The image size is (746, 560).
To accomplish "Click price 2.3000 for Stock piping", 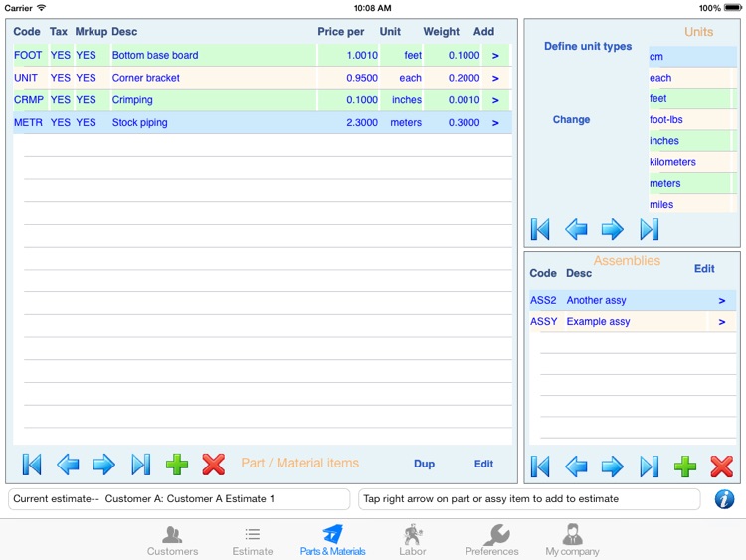I will [362, 122].
